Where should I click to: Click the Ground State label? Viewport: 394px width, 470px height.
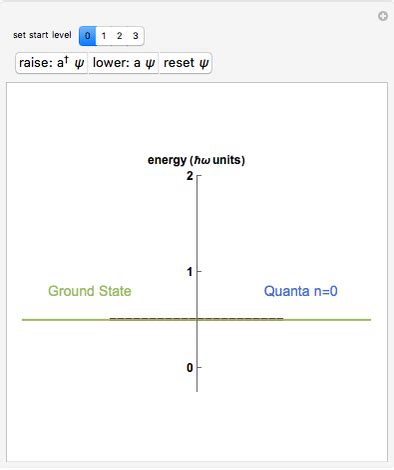click(90, 291)
